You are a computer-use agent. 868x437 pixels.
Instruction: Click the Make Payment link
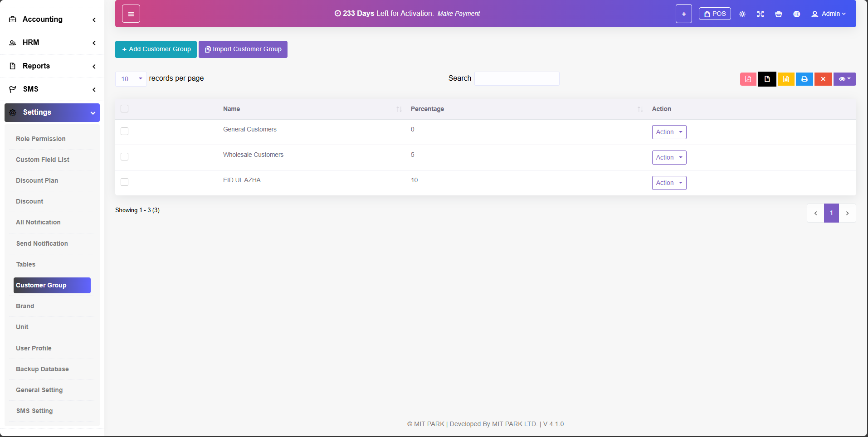point(458,14)
